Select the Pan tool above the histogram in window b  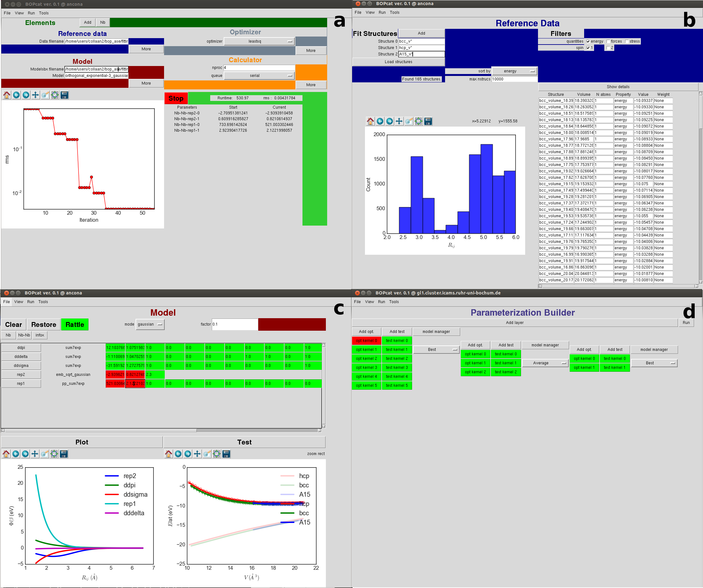coord(399,121)
